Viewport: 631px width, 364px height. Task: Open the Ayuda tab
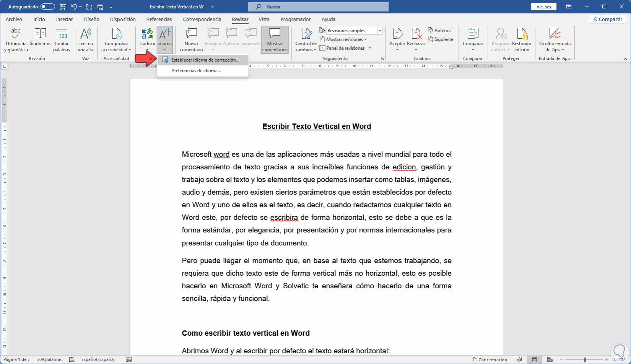(329, 19)
